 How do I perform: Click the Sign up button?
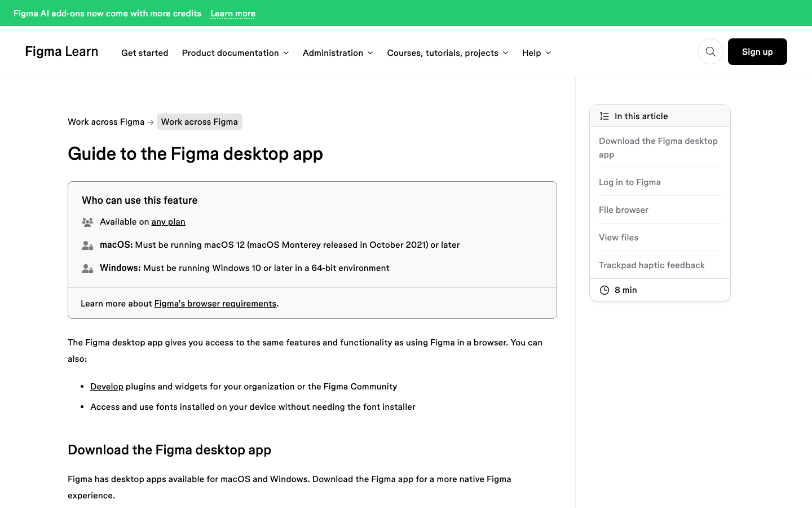pos(757,51)
